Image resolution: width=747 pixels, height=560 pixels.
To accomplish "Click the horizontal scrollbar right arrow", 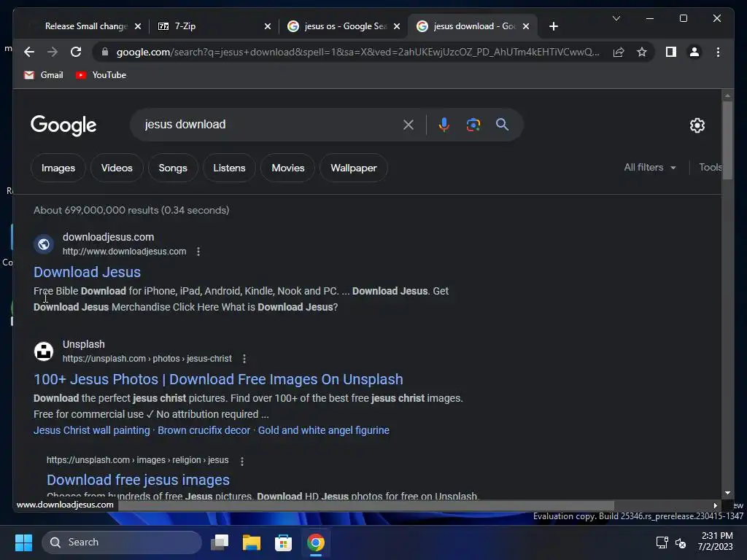I will coord(715,505).
